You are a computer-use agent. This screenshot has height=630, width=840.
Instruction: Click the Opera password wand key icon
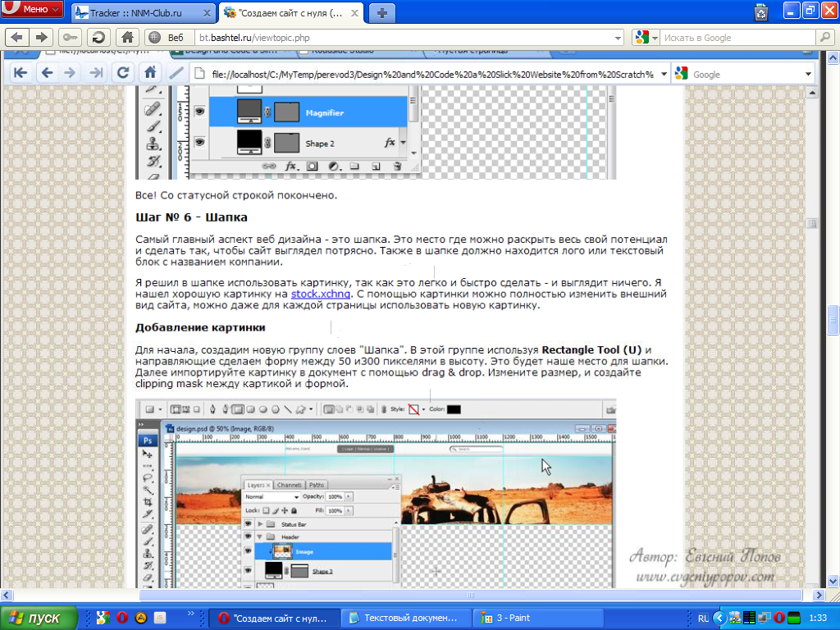71,38
